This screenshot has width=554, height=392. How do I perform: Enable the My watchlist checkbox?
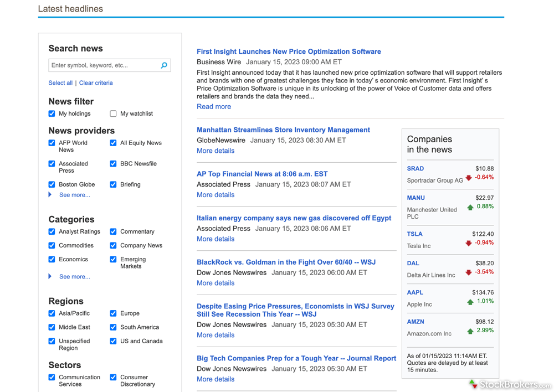pos(113,114)
